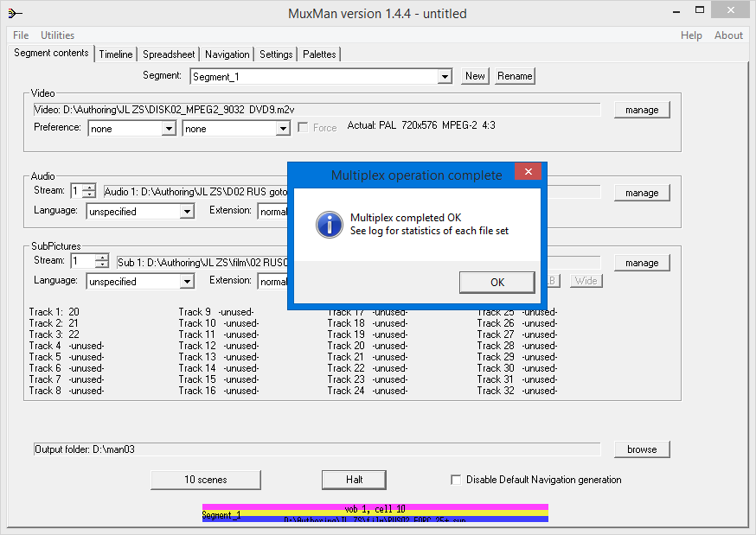The width and height of the screenshot is (756, 535).
Task: Click the Wide button in SubPictures
Action: click(x=586, y=281)
